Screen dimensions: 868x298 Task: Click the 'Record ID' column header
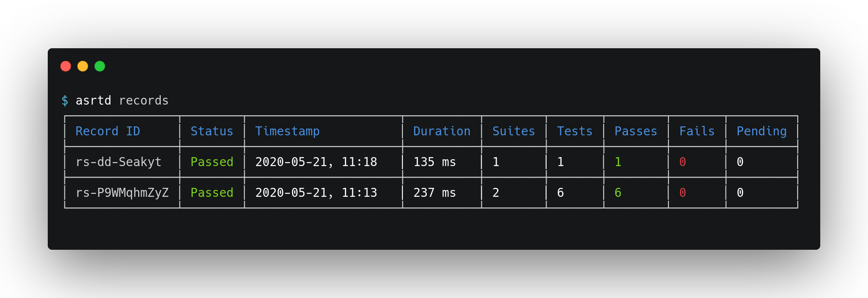click(108, 131)
